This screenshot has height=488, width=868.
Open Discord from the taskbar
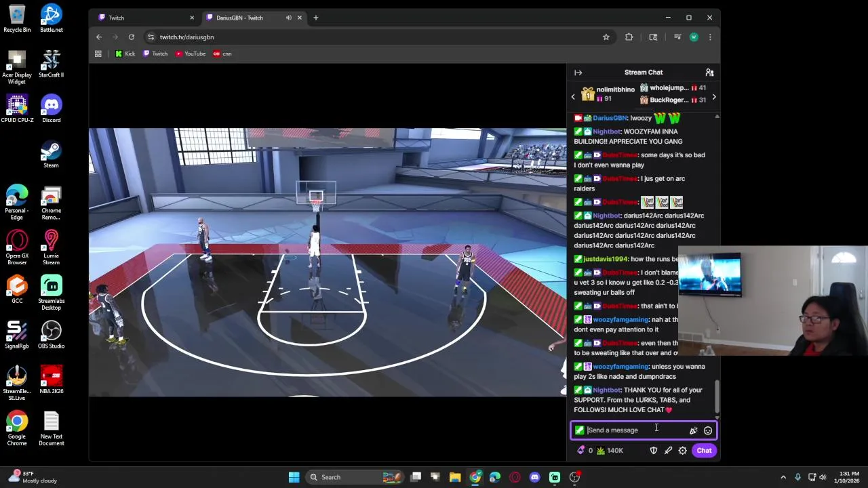point(534,477)
